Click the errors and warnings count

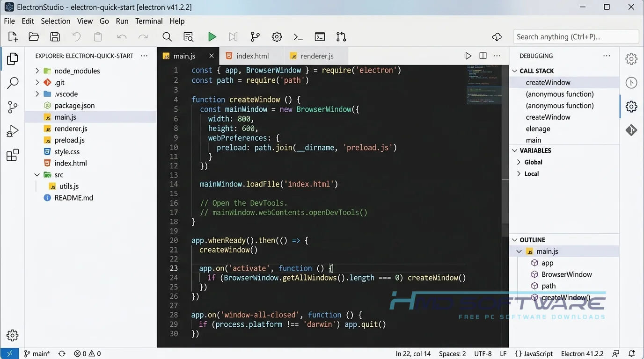tap(88, 354)
